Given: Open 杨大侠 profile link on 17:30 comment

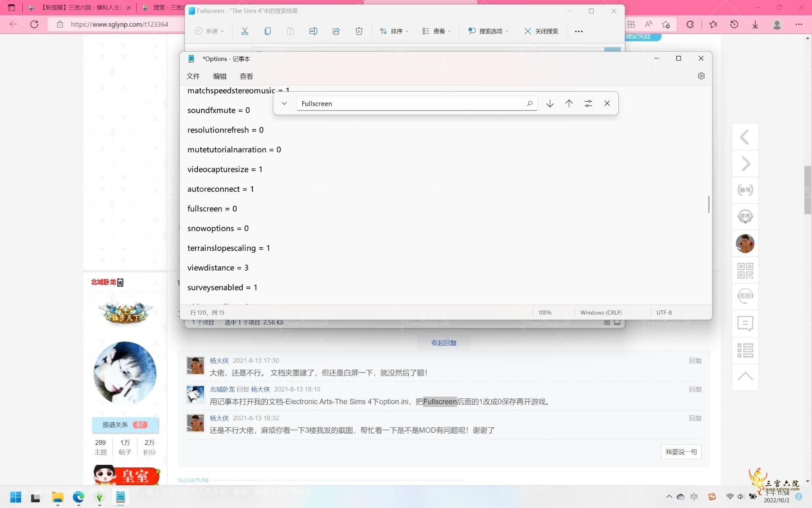Looking at the screenshot, I should coord(219,361).
